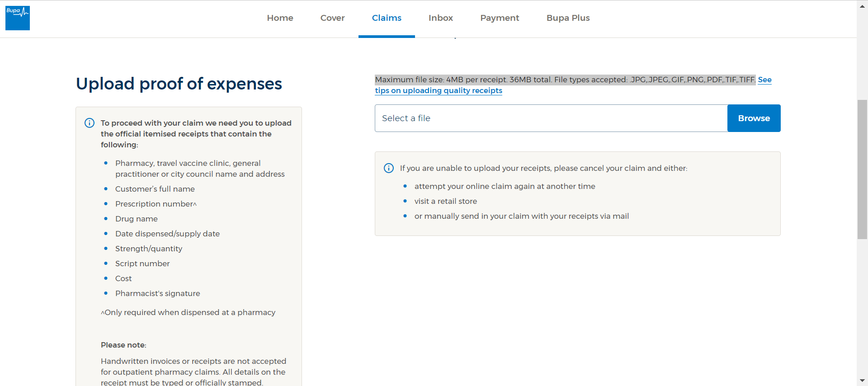
Task: Click the scrollbar up arrow
Action: click(x=862, y=6)
